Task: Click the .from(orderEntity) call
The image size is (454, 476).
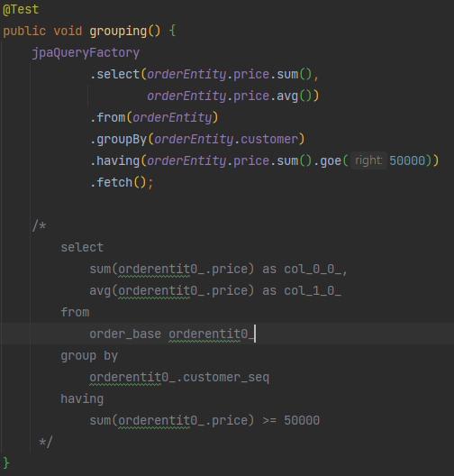Action: click(x=154, y=118)
